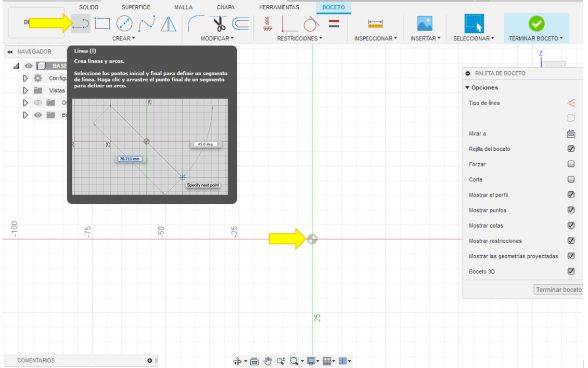
Task: Expand the Configu tree node
Action: tap(25, 78)
